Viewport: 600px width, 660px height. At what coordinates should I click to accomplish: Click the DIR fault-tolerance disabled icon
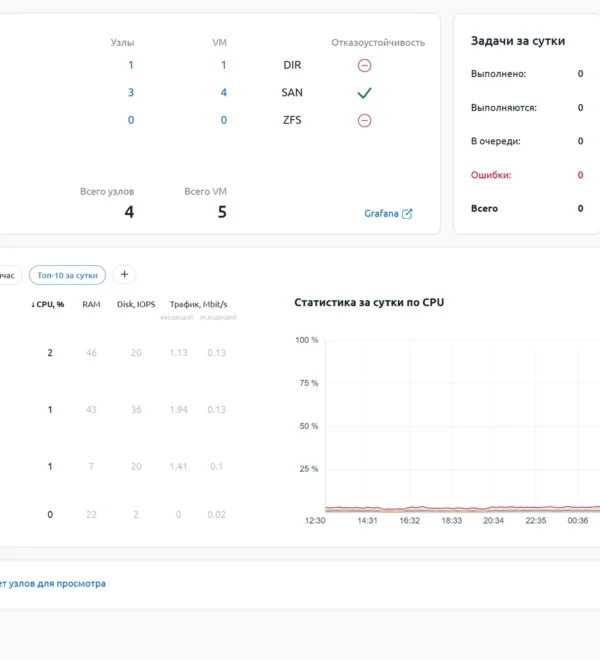364,65
